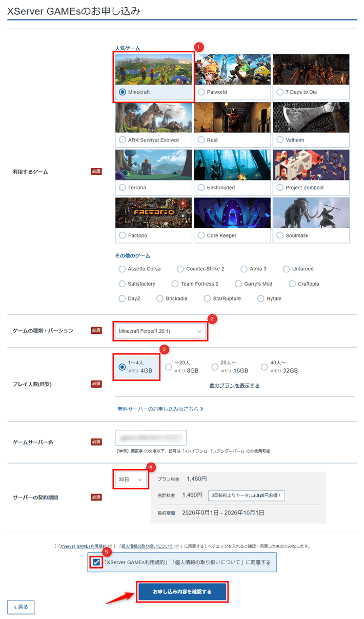Pick the Craftopia radio button
Viewport: 364px width, 619px height.
click(x=293, y=284)
